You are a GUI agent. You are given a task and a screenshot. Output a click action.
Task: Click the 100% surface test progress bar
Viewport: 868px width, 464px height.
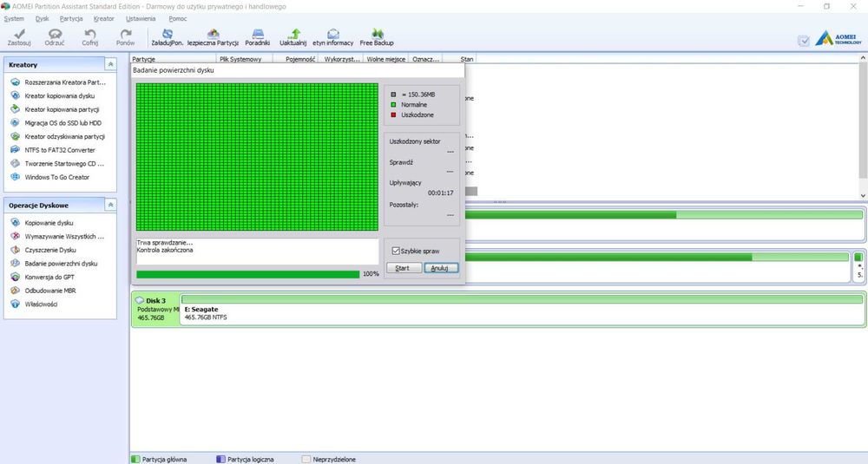(247, 274)
